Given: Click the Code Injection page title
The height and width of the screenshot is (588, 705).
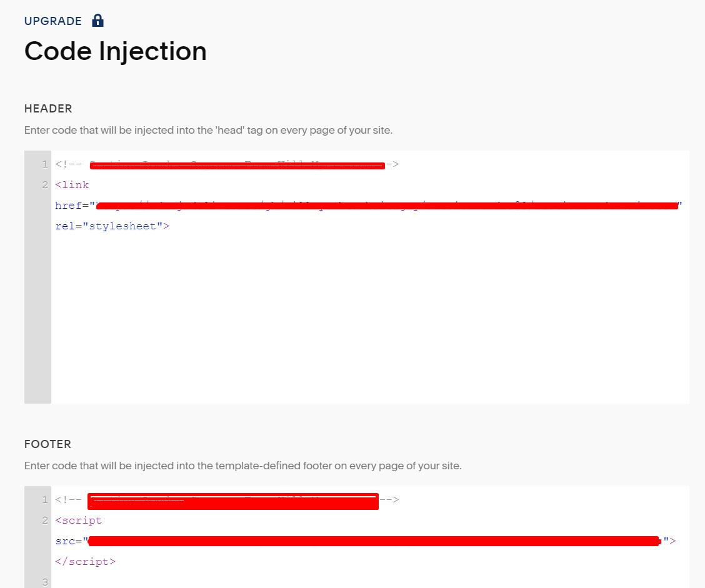Looking at the screenshot, I should (116, 51).
